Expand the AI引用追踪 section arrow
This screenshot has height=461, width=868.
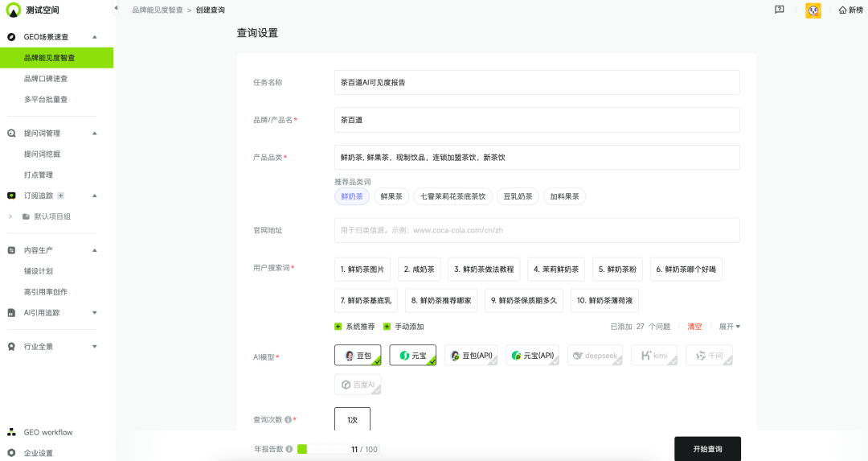[x=95, y=313]
